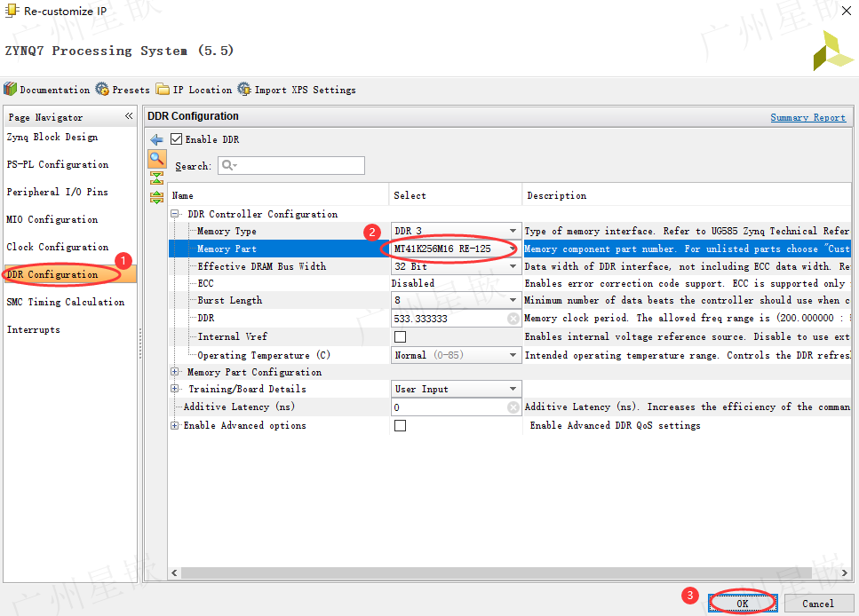Toggle the Internal Vref checkbox
The height and width of the screenshot is (616, 859).
(401, 336)
